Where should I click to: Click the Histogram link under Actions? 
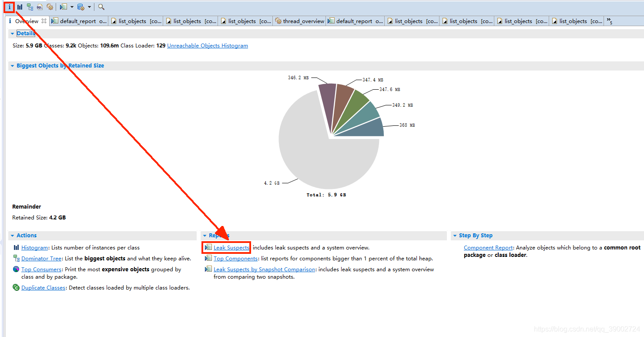(x=35, y=248)
